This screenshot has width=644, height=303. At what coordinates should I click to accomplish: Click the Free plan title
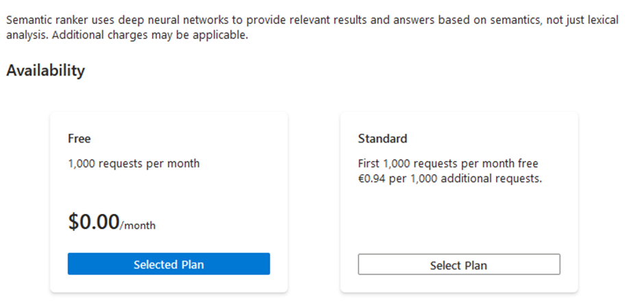pyautogui.click(x=79, y=138)
